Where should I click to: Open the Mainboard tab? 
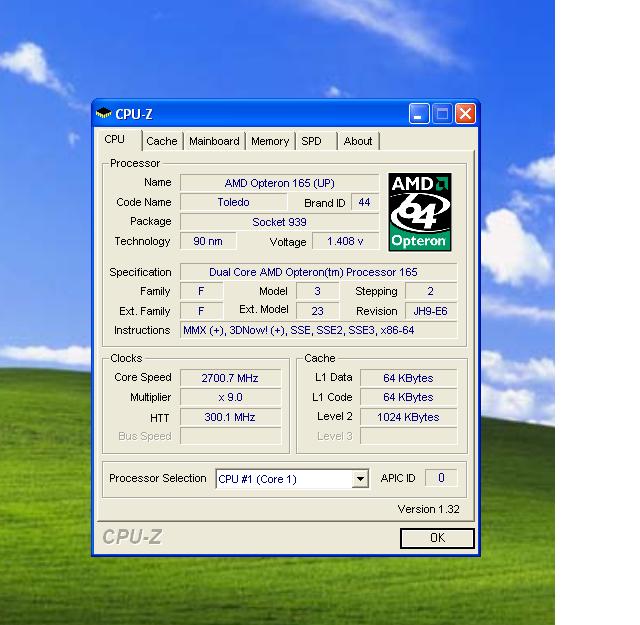(x=214, y=141)
